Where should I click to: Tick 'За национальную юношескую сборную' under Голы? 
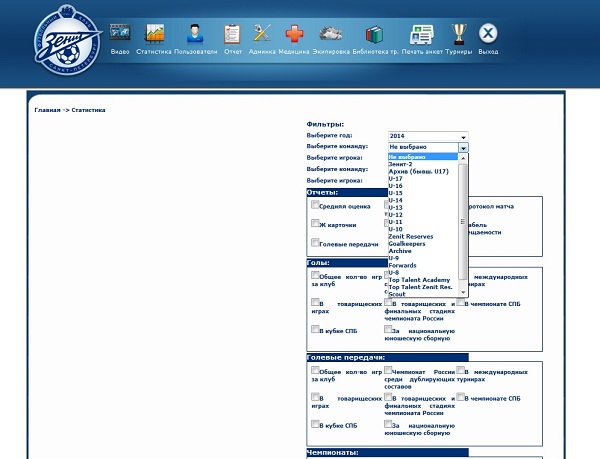[388, 329]
